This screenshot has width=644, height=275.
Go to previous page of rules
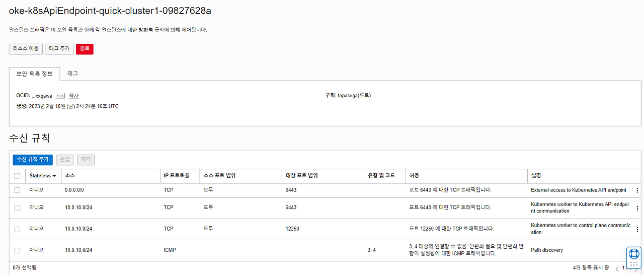pos(617,269)
